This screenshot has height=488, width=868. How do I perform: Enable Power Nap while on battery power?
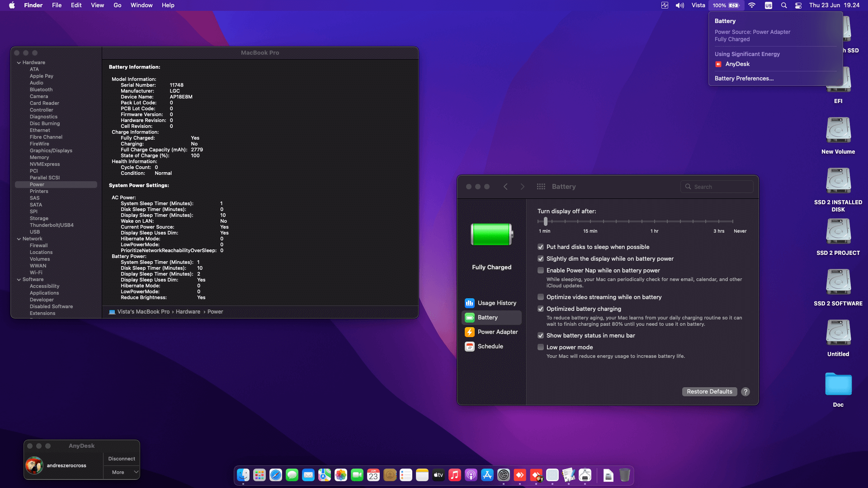pos(540,270)
